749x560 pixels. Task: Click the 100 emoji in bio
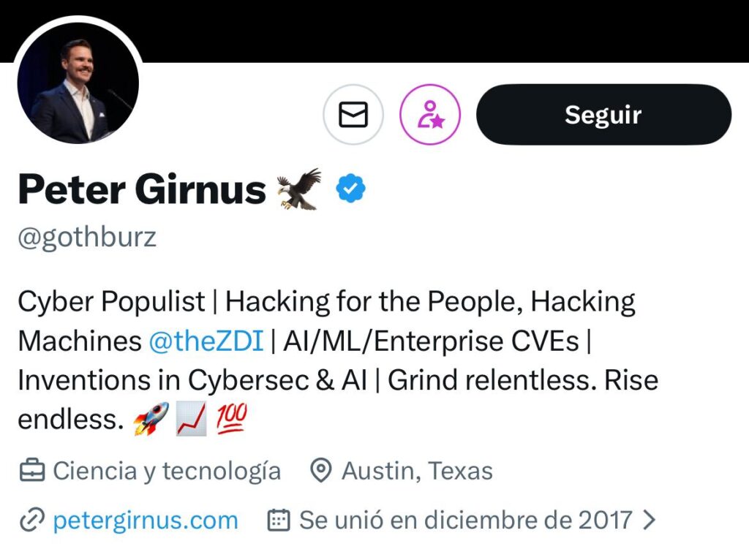(x=232, y=418)
